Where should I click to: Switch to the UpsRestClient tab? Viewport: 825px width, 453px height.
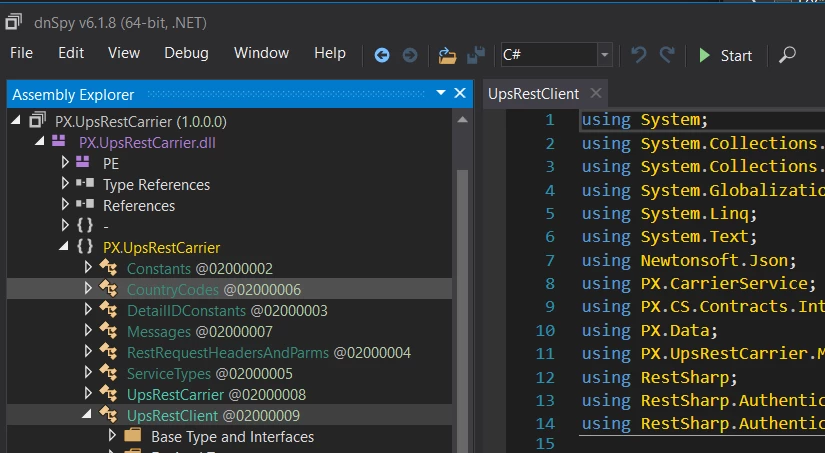point(534,94)
